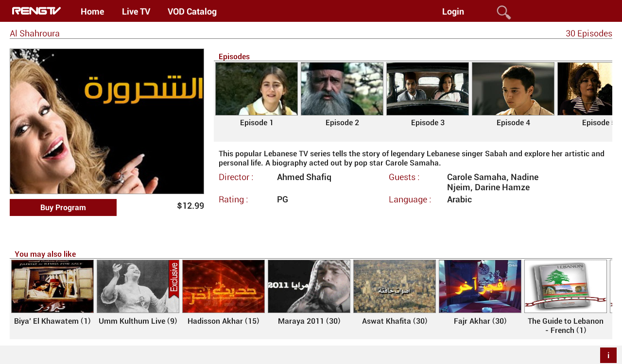
Task: Click the "30 Episodes" count
Action: [589, 33]
